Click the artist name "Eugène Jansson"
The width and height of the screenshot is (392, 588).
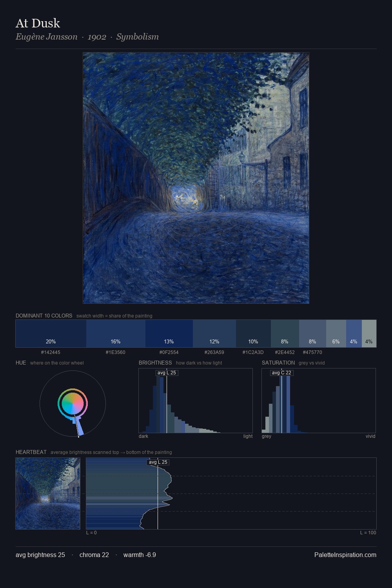click(x=47, y=37)
